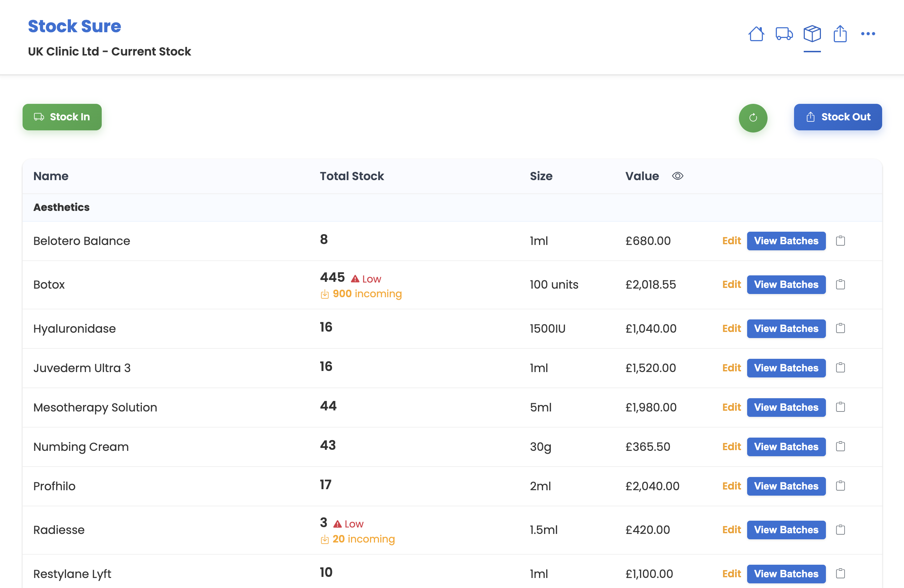Edit the Numbing Cream item

[731, 447]
